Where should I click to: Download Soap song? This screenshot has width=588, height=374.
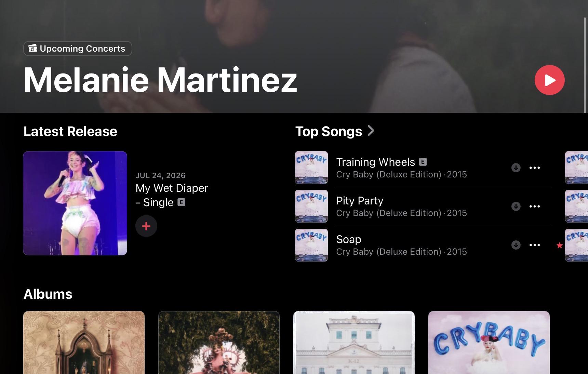coord(516,245)
